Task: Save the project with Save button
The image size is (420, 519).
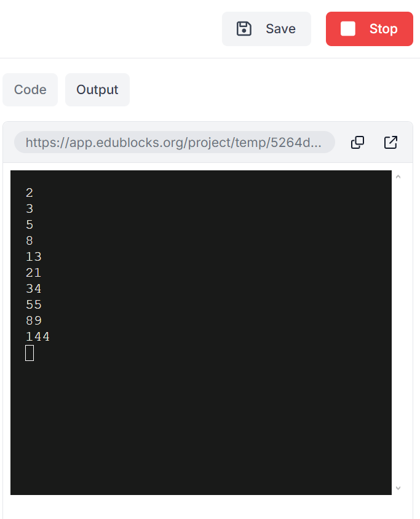Action: [x=266, y=29]
